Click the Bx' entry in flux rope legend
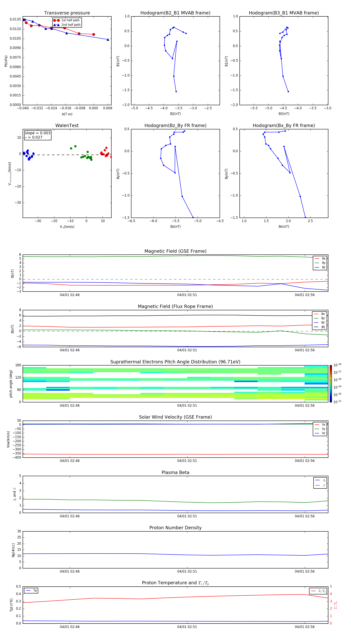Image resolution: width=351 pixels, height=644 pixels. pos(320,314)
